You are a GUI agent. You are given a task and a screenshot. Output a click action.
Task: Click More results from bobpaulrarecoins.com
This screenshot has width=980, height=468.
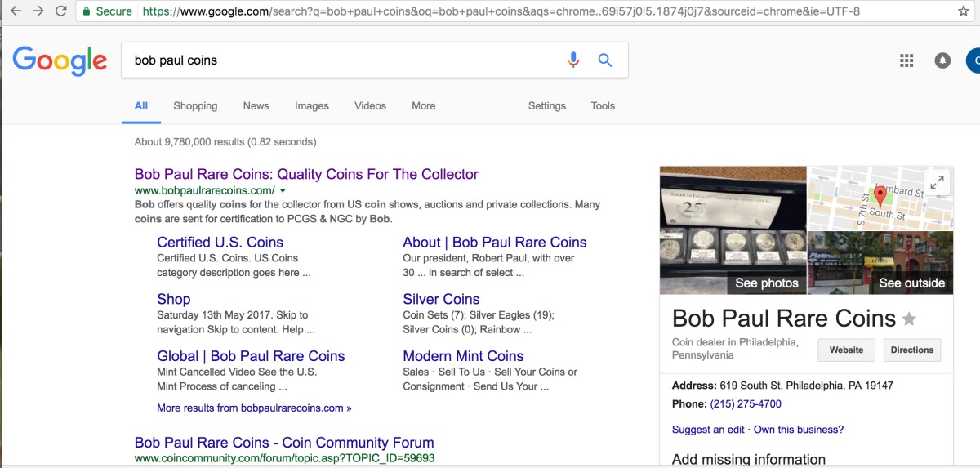coord(254,408)
